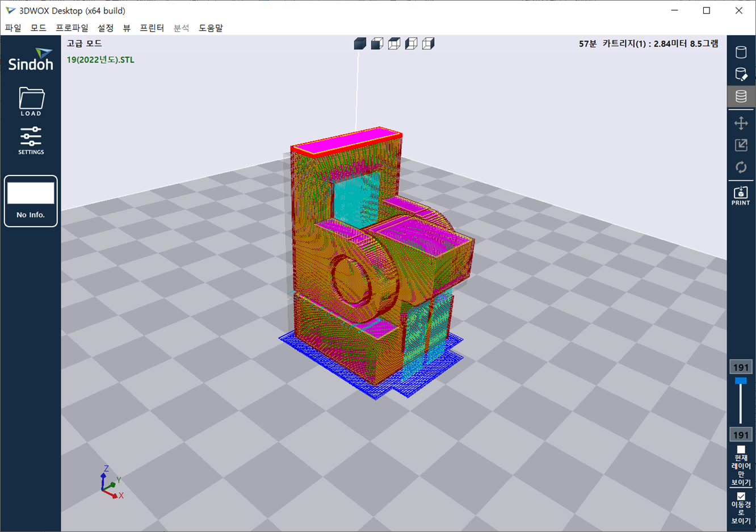Click the XYZ axis gizmo
The height and width of the screenshot is (532, 756).
point(112,483)
